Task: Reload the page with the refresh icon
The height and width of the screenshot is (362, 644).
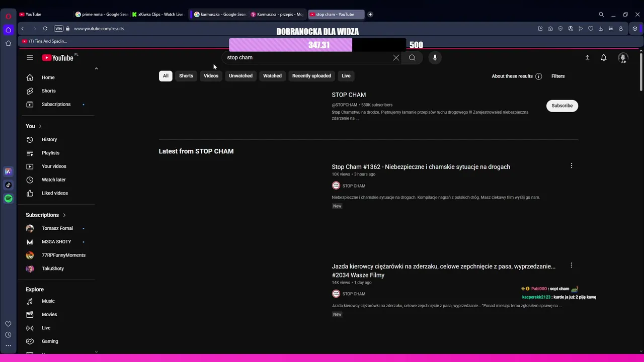Action: click(x=45, y=29)
